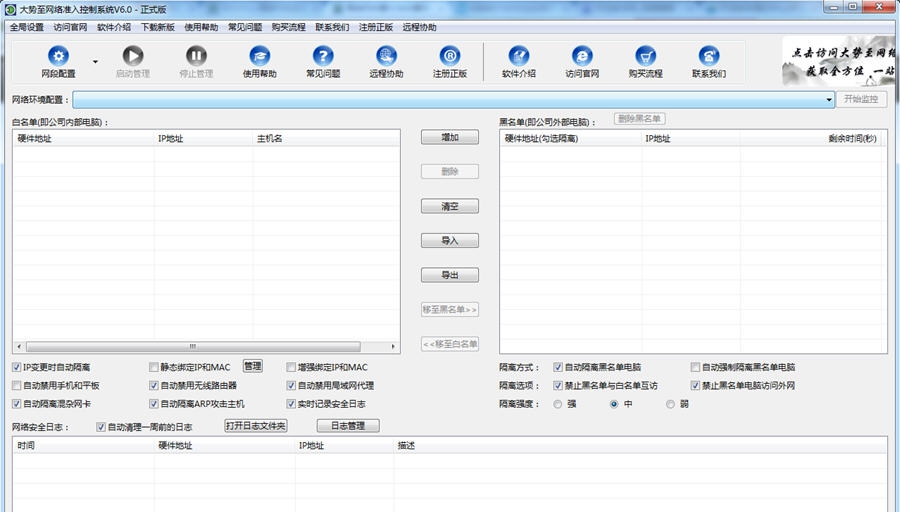Click the 删除黑名单 button

639,119
